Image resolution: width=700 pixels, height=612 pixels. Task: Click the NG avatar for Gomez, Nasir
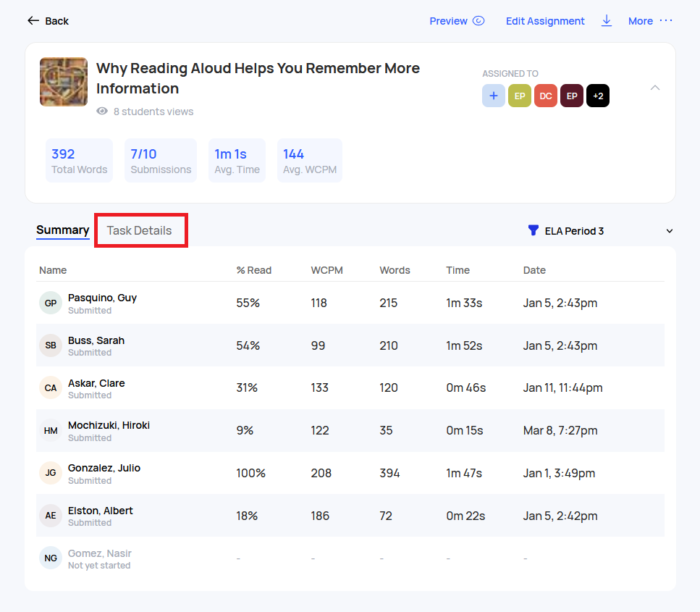pos(51,558)
